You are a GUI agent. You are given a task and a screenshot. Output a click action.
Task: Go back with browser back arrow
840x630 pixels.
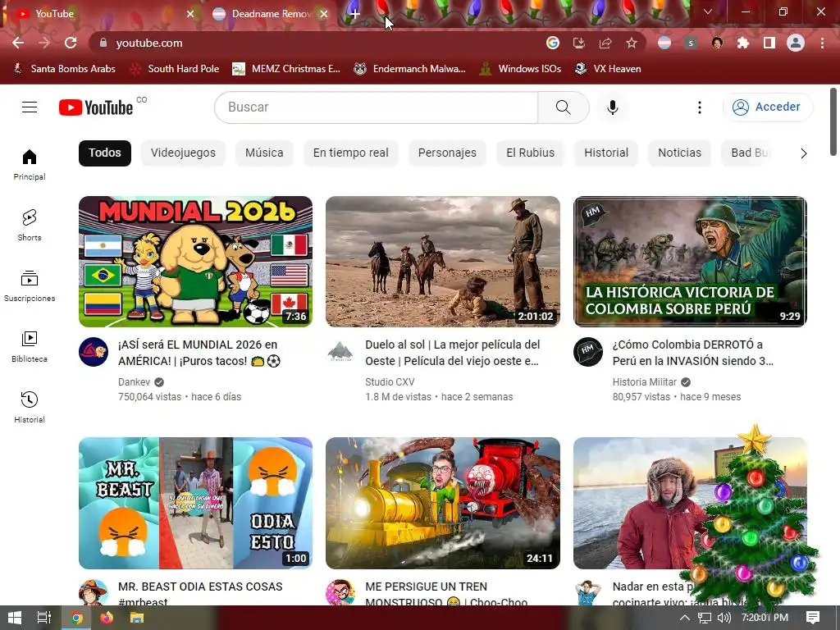click(x=18, y=43)
